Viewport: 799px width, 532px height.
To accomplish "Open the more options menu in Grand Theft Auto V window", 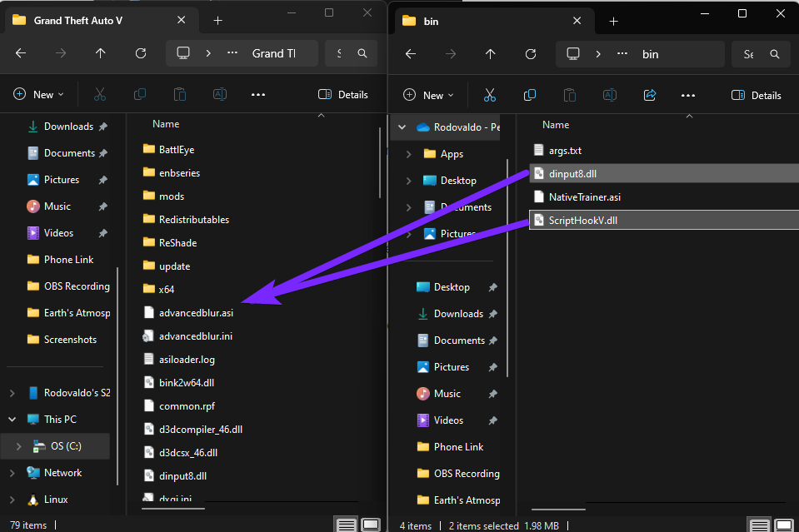I will tap(258, 95).
